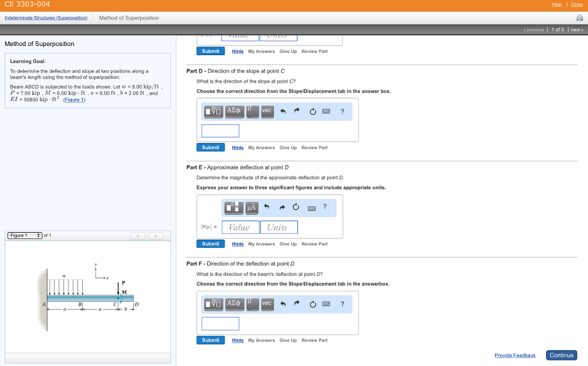Open the Figure 1 link in Learning Goal
This screenshot has height=366, width=588.
coord(75,100)
